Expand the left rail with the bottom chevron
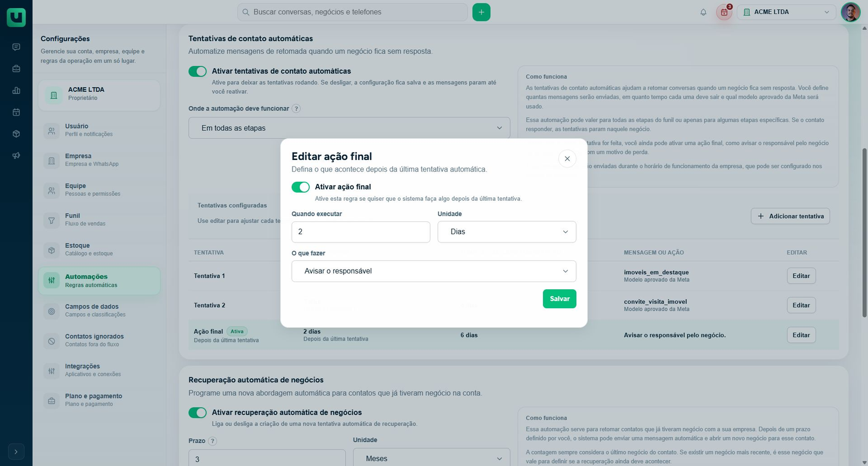 16,451
